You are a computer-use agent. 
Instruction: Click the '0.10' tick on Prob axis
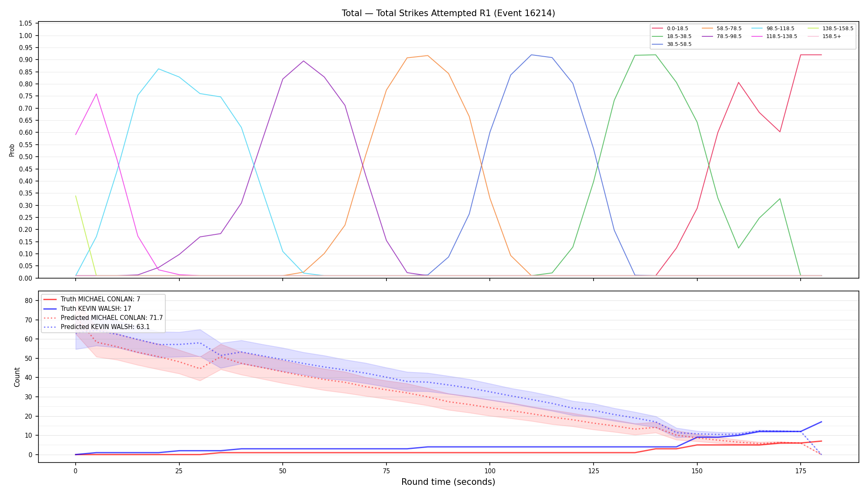(26, 254)
